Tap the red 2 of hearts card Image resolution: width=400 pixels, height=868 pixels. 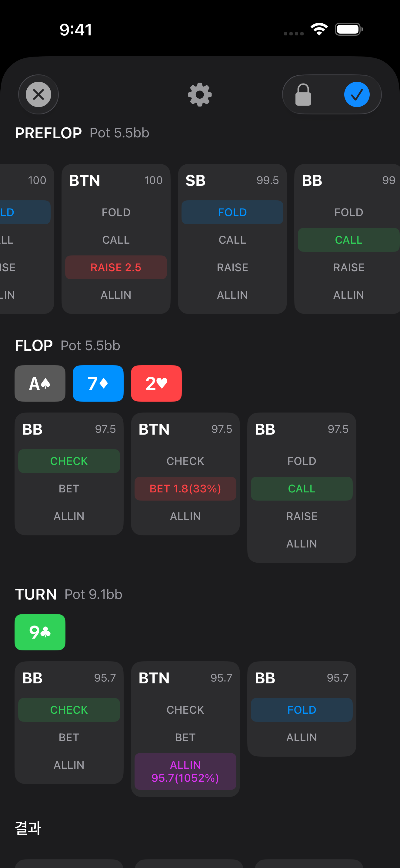[156, 383]
